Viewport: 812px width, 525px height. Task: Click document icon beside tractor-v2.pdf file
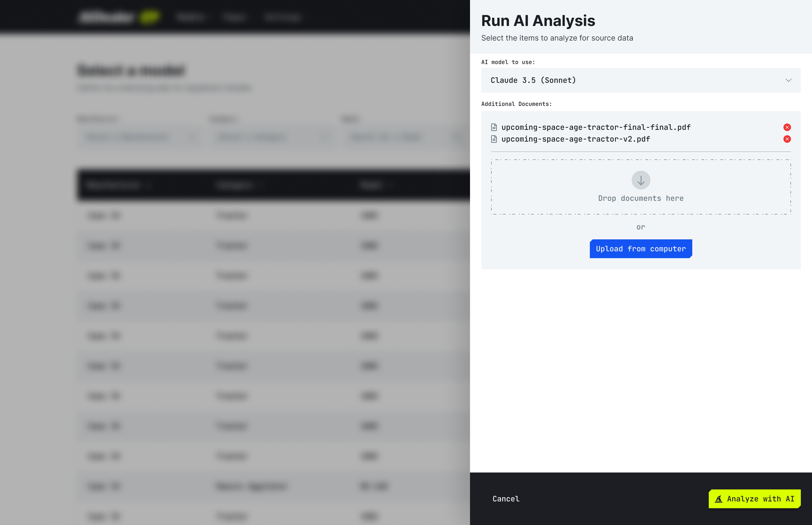click(494, 139)
